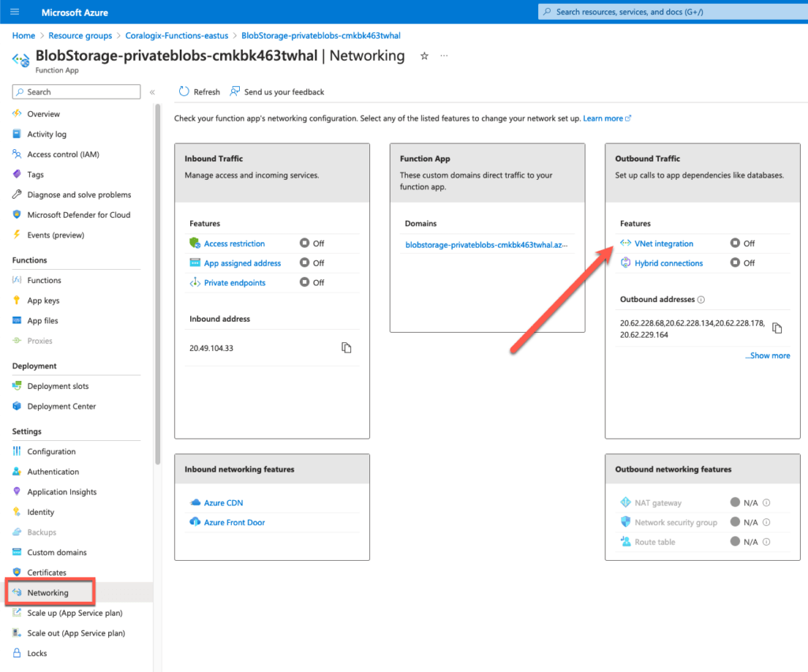Open Access control (IAM) in the sidebar

click(63, 154)
